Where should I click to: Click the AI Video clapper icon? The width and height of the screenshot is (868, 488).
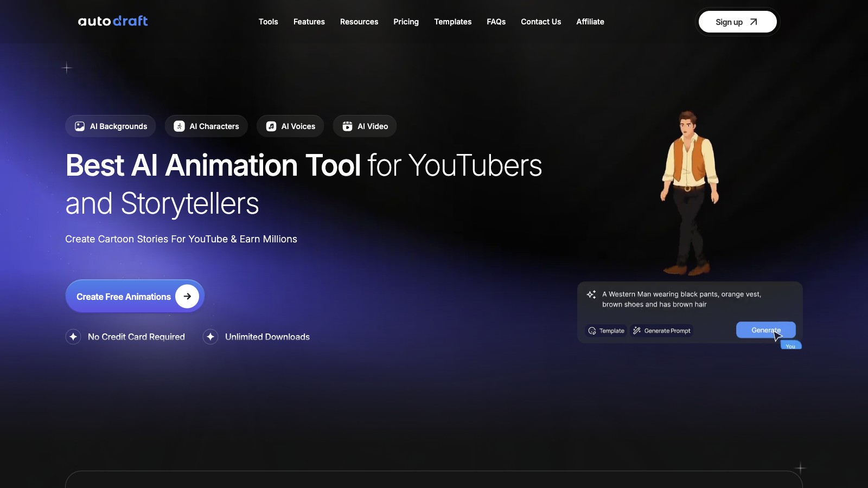coord(347,126)
